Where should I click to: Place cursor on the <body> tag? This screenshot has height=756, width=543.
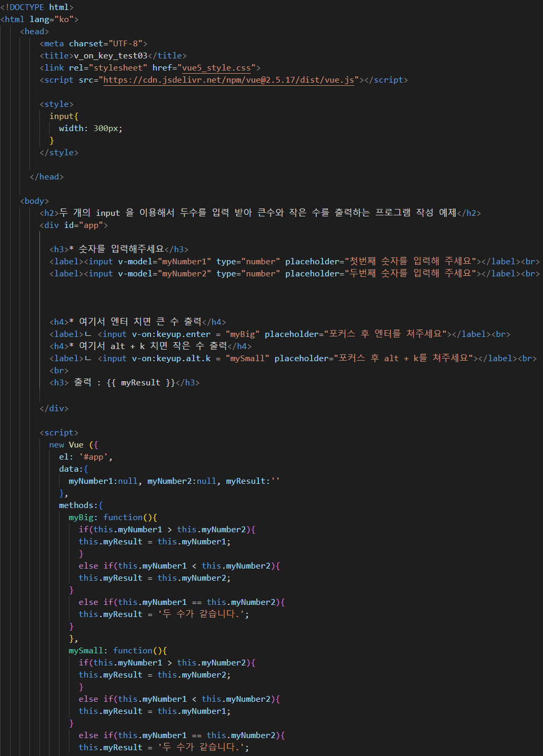click(35, 201)
